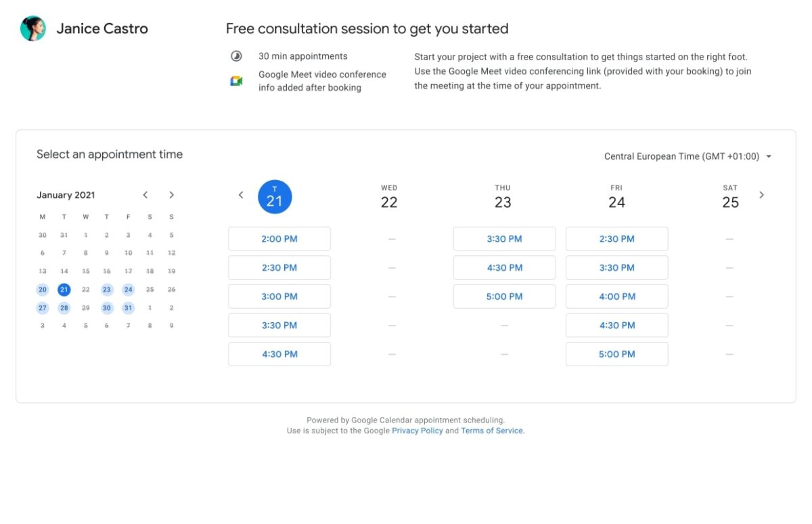Navigate to the next month in the mini calendar
812x524 pixels.
pyautogui.click(x=171, y=195)
